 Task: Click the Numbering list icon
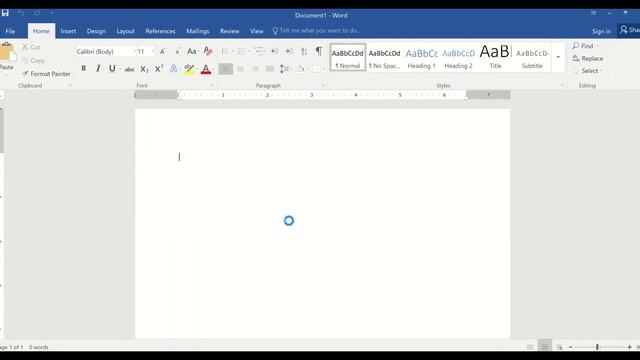point(242,51)
